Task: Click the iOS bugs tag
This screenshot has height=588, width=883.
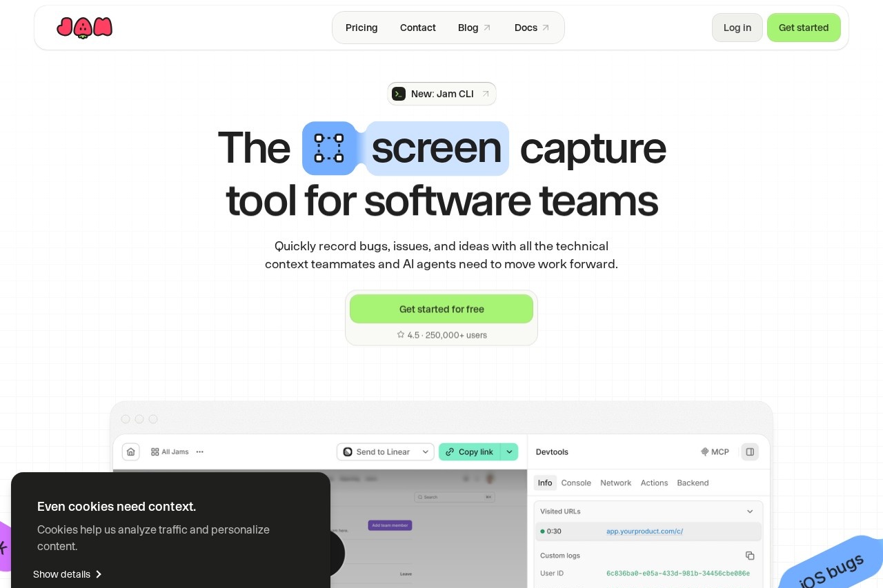Action: click(x=831, y=569)
